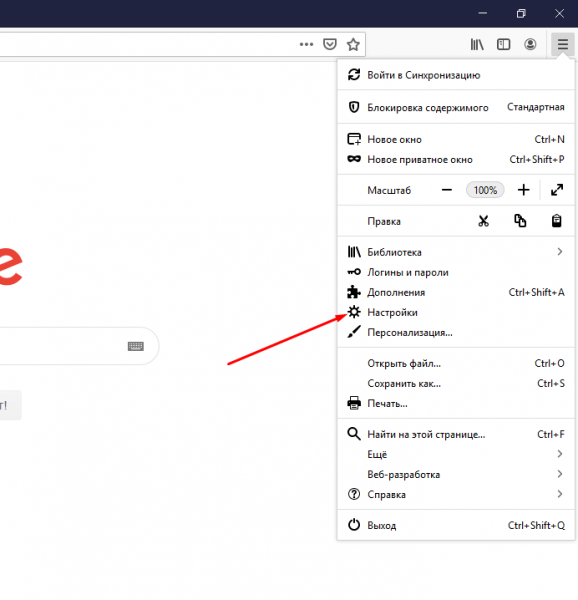578x600 pixels.
Task: Open the Library toolbar icon
Action: (x=477, y=44)
